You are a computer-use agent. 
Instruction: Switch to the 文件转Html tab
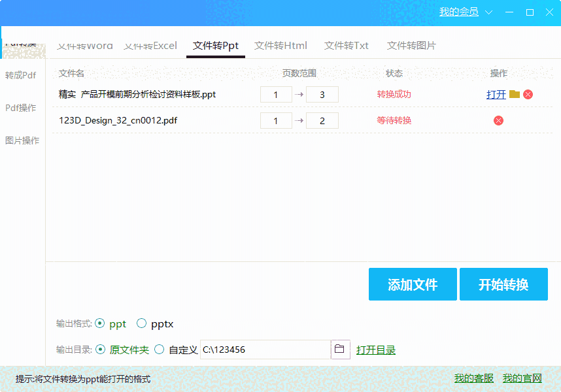[x=280, y=45]
